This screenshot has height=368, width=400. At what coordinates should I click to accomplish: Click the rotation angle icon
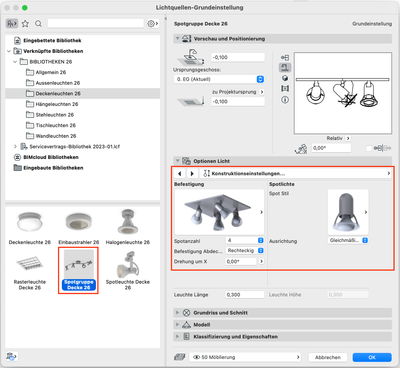(301, 149)
